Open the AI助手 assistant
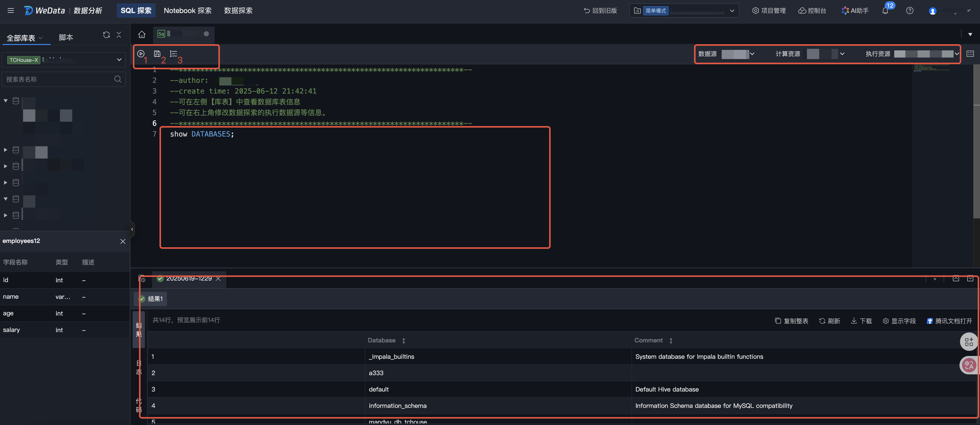This screenshot has height=425, width=980. (855, 11)
